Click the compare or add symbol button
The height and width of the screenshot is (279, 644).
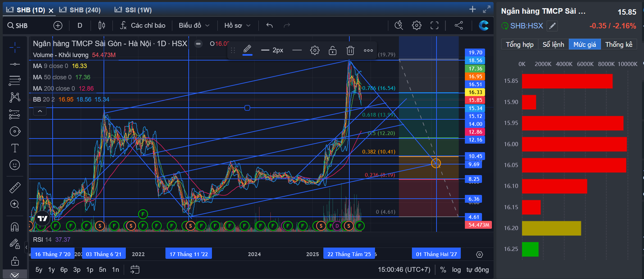click(x=58, y=25)
